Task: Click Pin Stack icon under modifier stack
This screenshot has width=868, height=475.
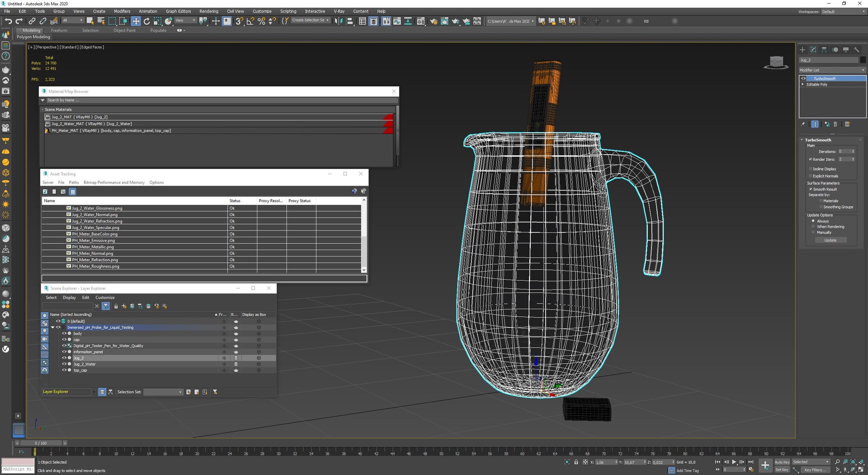Action: point(803,124)
